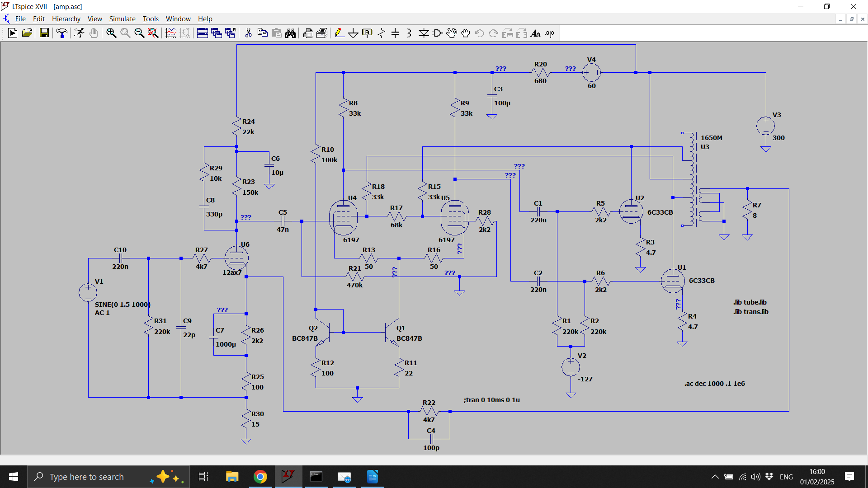This screenshot has width=868, height=488.
Task: Select the Resistor placement tool
Action: 382,33
